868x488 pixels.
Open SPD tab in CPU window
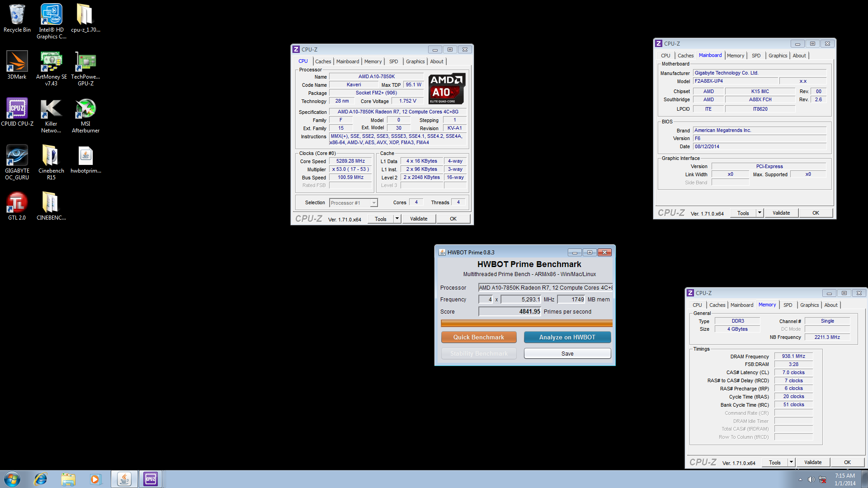tap(394, 61)
